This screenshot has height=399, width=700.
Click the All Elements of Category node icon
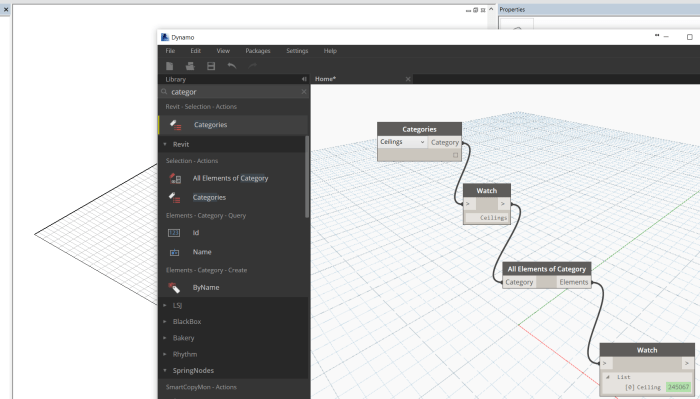pos(175,179)
